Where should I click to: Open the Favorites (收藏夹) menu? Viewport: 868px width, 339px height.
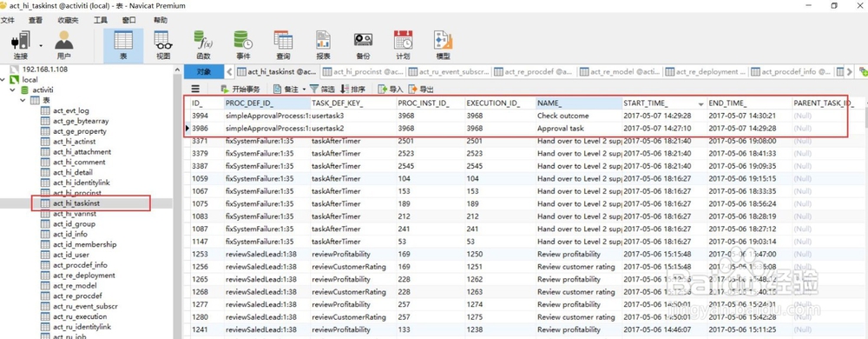point(68,20)
